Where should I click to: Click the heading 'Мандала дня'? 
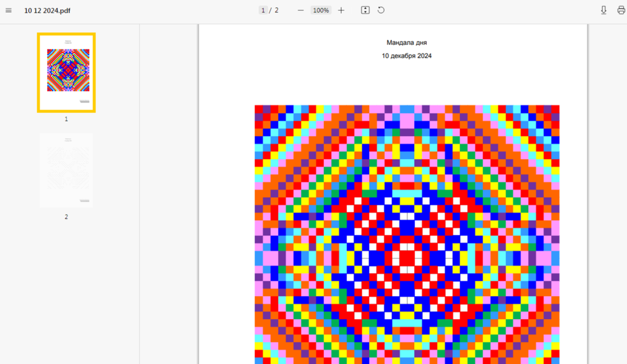[x=407, y=43]
